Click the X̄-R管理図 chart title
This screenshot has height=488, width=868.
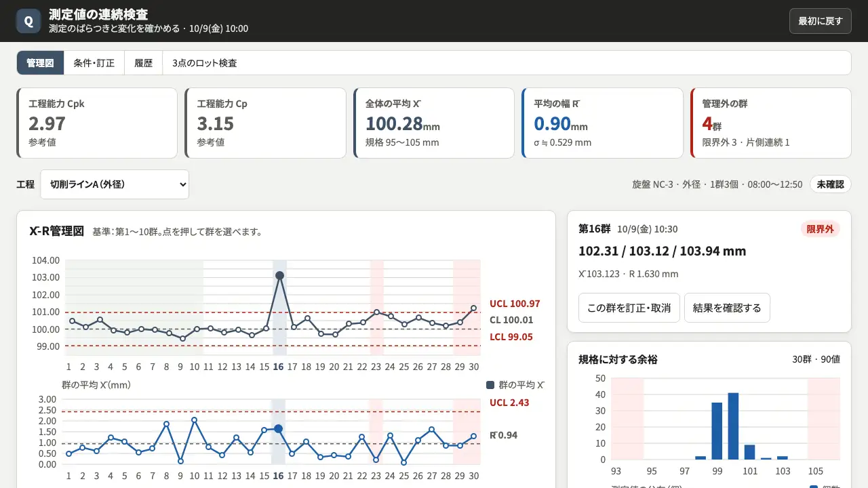coord(56,231)
